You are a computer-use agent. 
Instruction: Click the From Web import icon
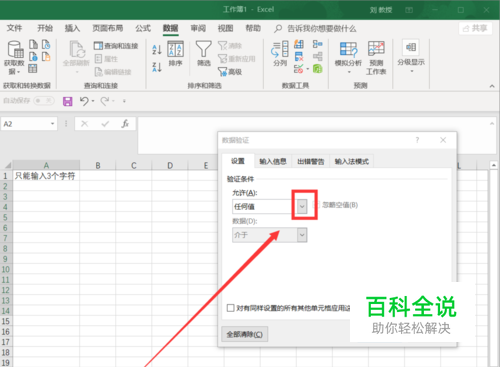(x=33, y=57)
